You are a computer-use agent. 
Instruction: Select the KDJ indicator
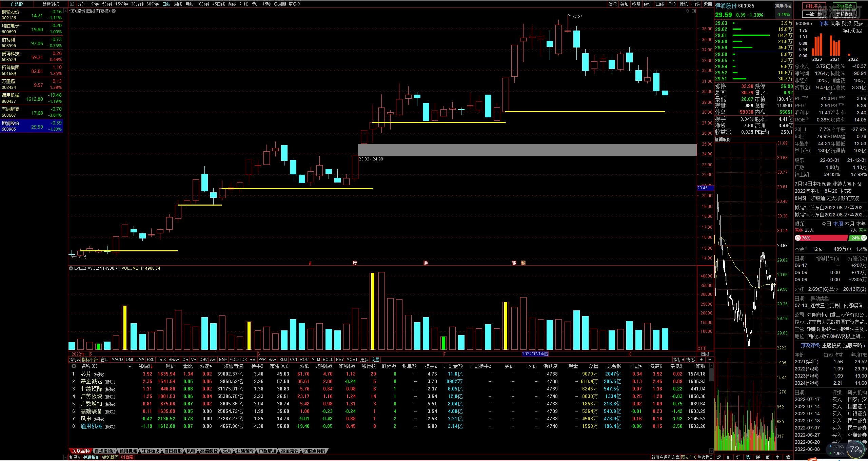[x=283, y=360]
